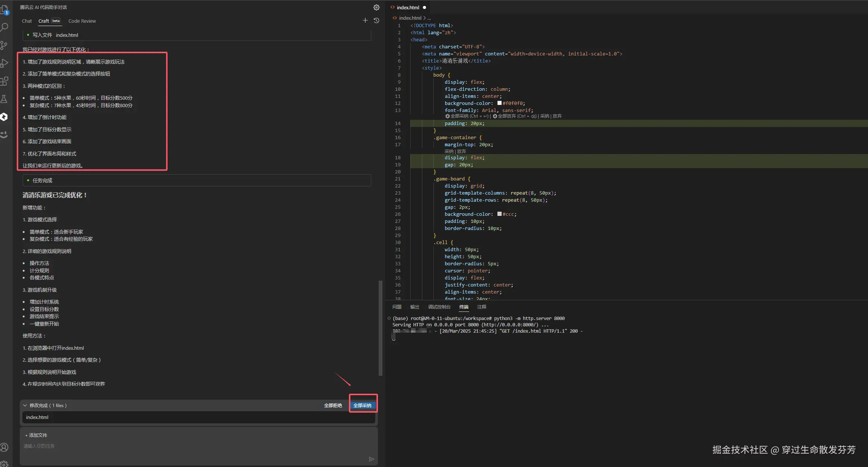Open Run and Debug view
Screen dimensions: 868x467
4,63
